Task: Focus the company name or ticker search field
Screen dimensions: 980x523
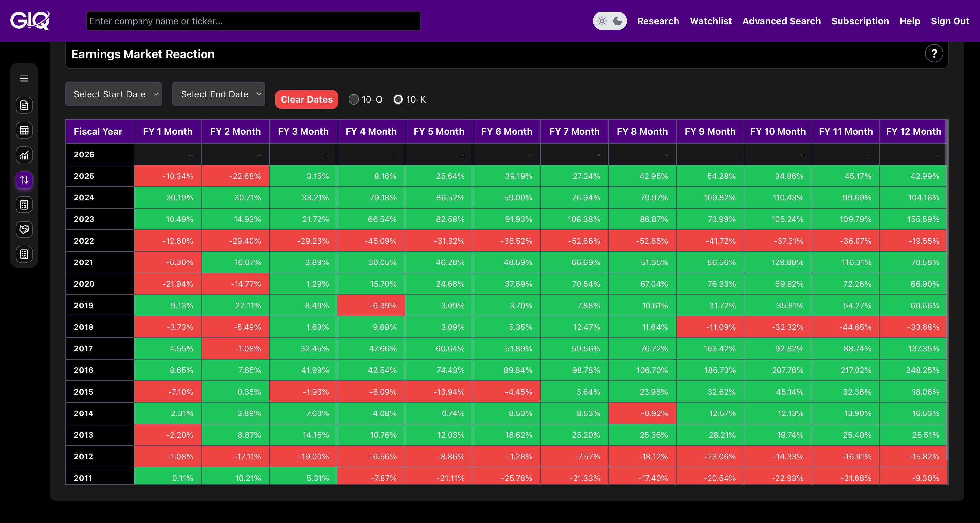Action: point(253,21)
